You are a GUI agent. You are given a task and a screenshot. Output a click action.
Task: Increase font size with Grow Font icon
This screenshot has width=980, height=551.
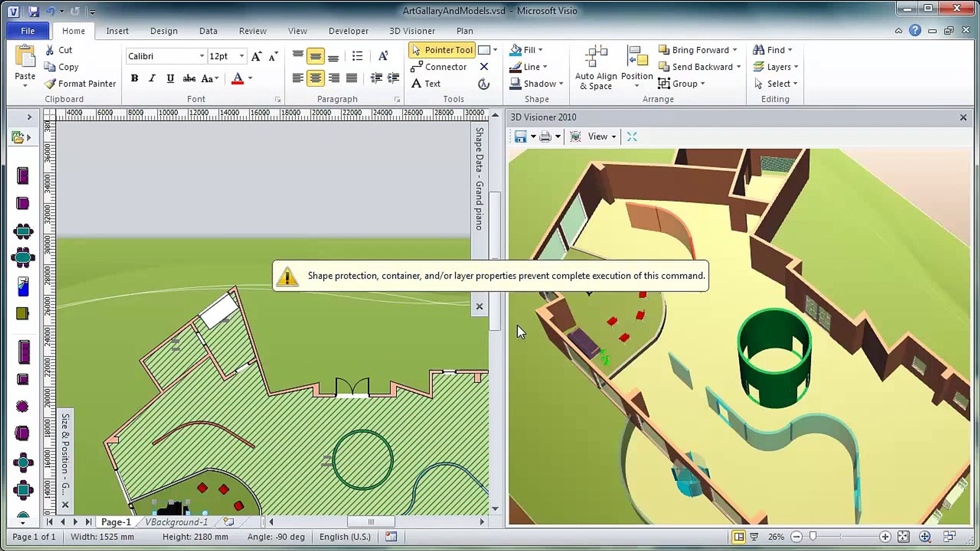click(x=256, y=56)
